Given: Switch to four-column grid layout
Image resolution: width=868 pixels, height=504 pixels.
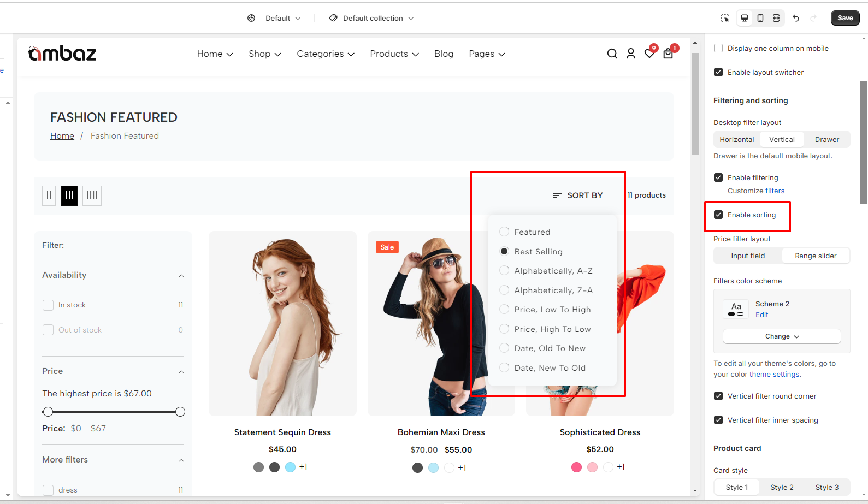Looking at the screenshot, I should [92, 195].
